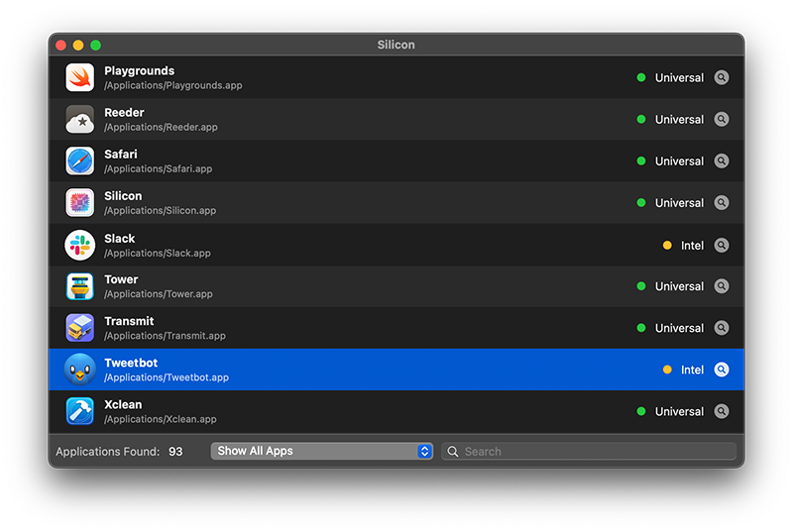Image resolution: width=793 pixels, height=532 pixels.
Task: Click the Tower app icon
Action: [x=80, y=286]
